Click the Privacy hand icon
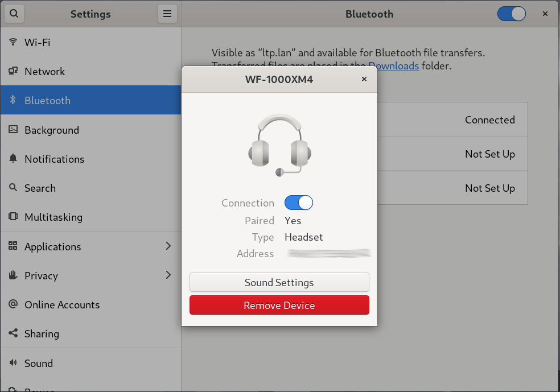 [x=13, y=275]
